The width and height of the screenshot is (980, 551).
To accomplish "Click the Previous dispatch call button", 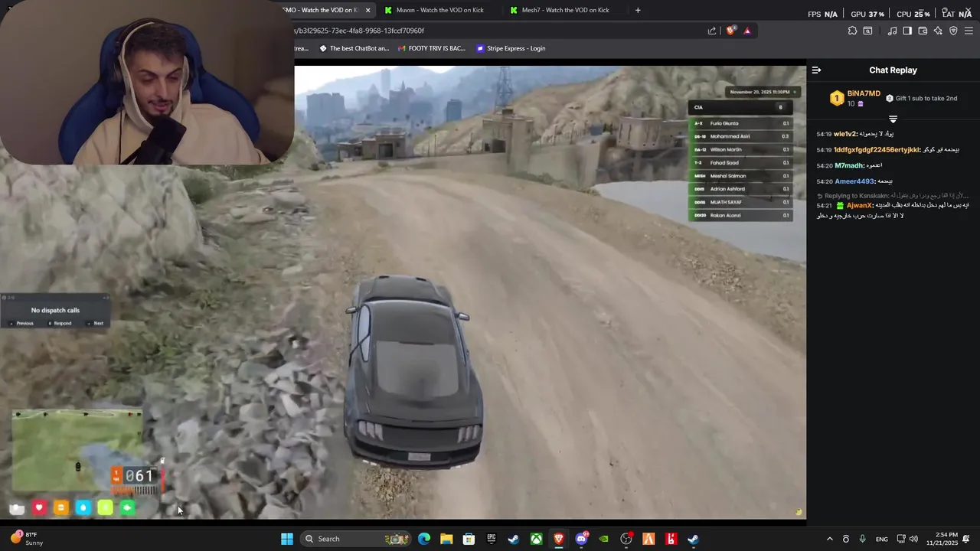I will point(22,323).
